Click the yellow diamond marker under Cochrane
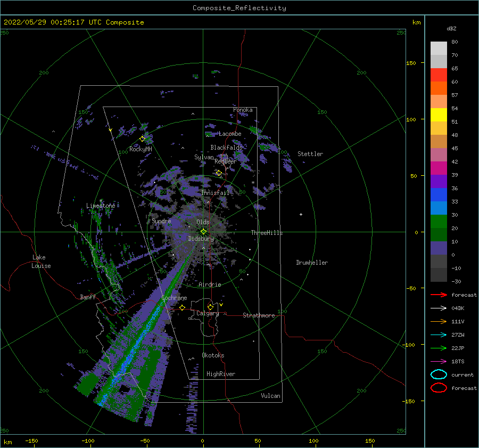The height and width of the screenshot is (448, 479). coord(182,308)
